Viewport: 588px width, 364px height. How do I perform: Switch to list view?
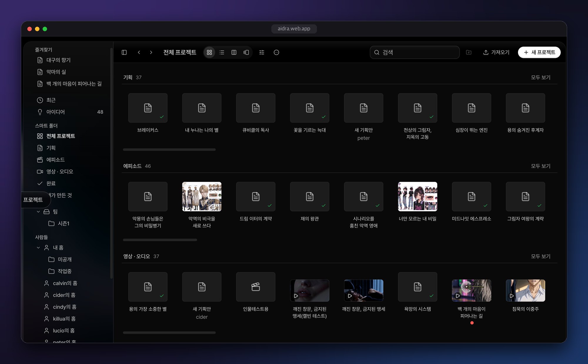[x=222, y=52]
